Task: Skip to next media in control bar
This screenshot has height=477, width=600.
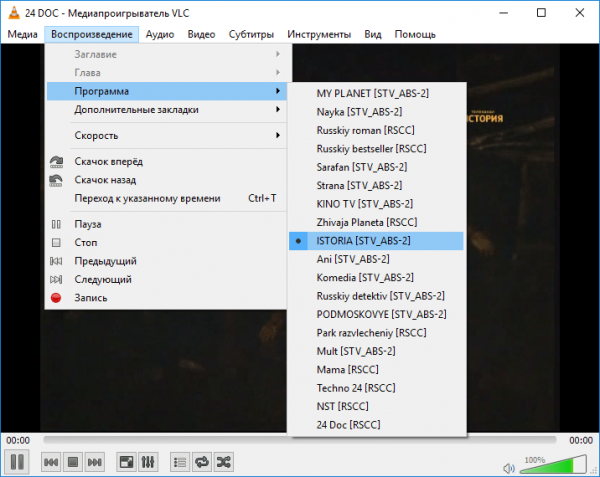Action: tap(95, 462)
